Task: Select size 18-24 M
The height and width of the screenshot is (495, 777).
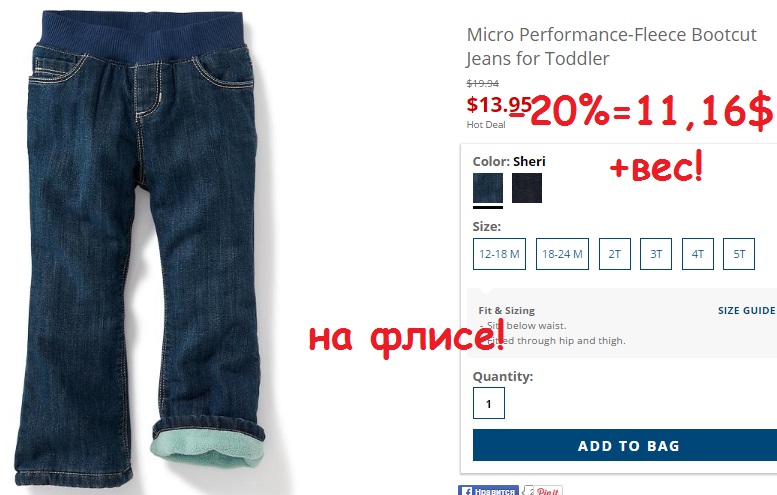Action: click(x=562, y=254)
